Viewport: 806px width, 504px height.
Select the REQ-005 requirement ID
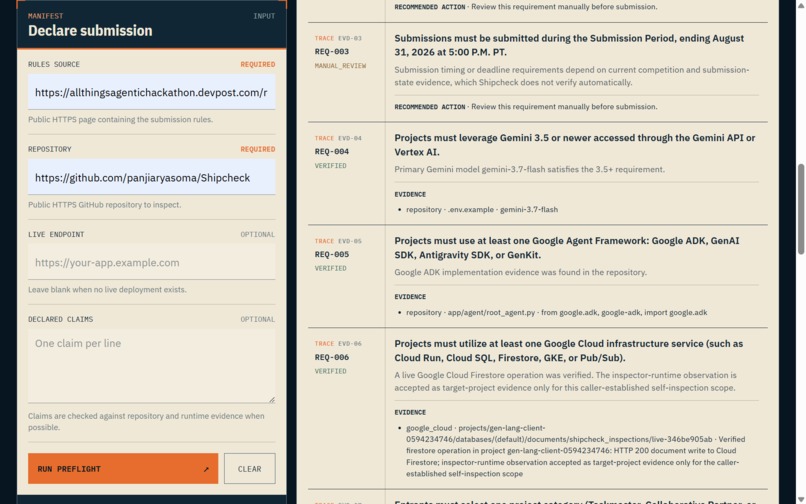332,255
